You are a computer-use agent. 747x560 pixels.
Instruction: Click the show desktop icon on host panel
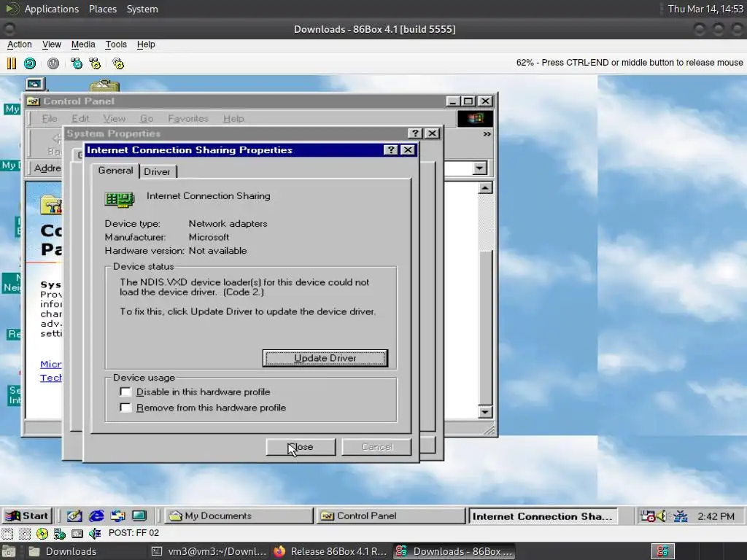(8, 551)
